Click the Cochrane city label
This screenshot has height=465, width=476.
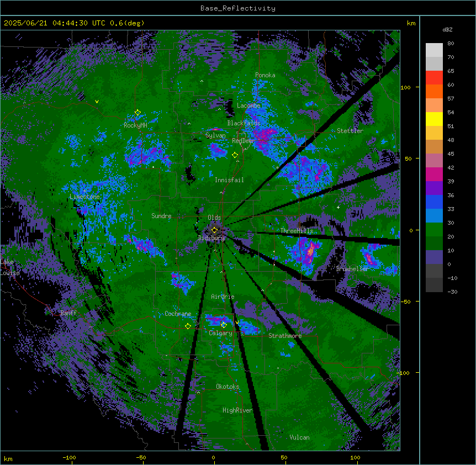click(178, 314)
